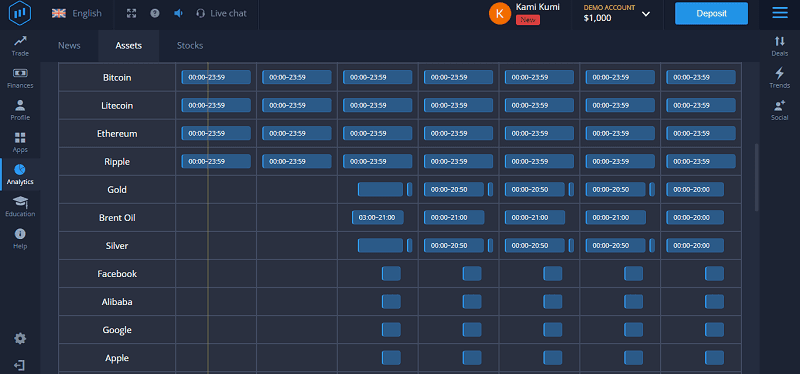Open the Social panel

pos(780,110)
